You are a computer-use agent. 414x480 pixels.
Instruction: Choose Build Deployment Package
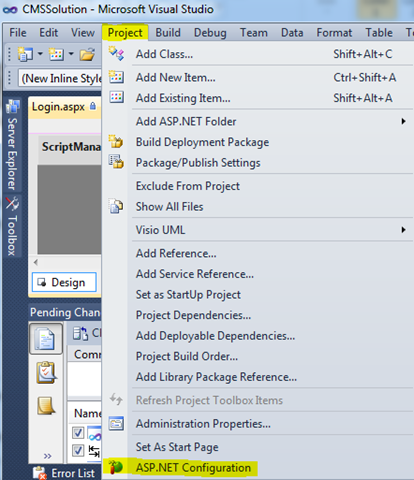[257, 142]
